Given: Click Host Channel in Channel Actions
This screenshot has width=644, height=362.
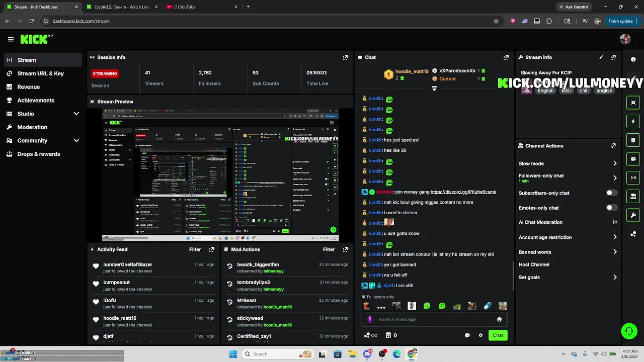Looking at the screenshot, I should 534,264.
